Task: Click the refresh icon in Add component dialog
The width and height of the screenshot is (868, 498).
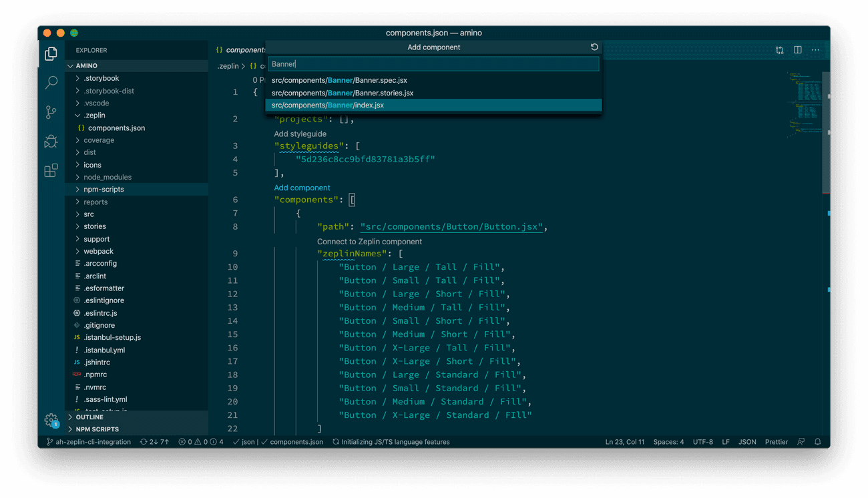Action: pos(594,47)
